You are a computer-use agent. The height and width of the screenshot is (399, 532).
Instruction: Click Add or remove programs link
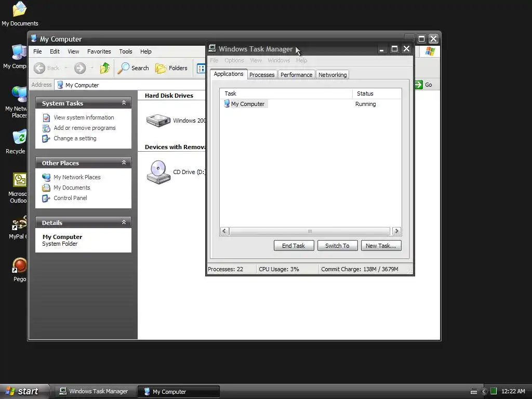point(85,128)
